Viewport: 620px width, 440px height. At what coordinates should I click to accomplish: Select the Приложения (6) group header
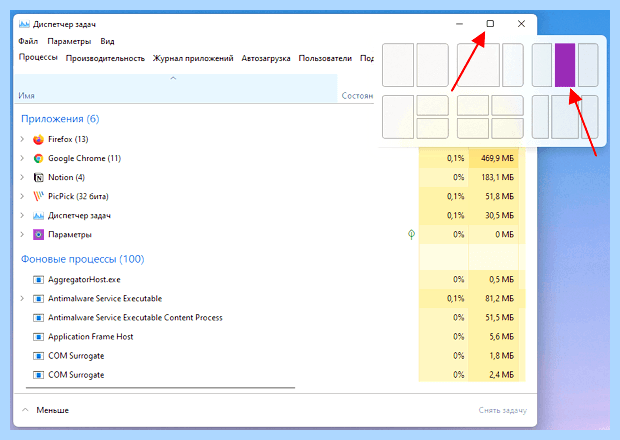[x=60, y=119]
